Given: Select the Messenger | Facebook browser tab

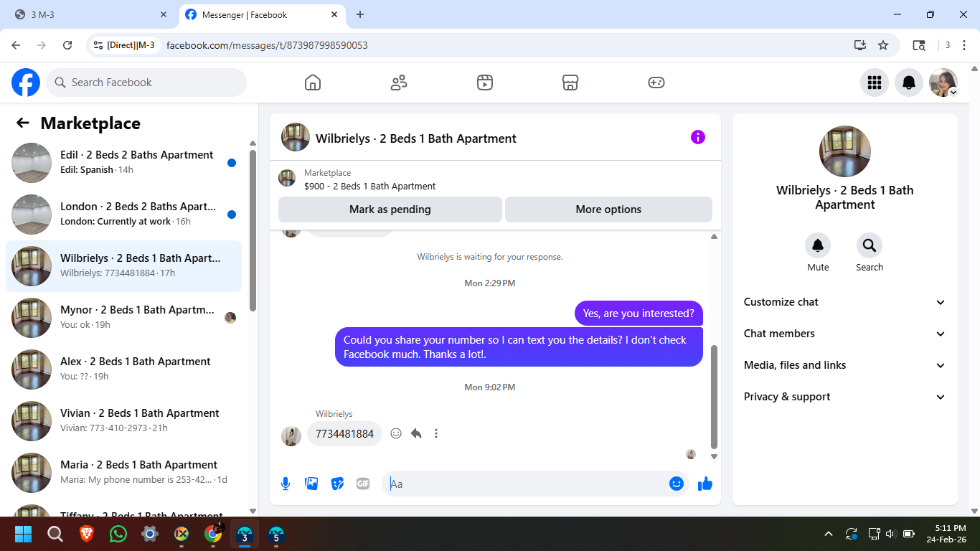Looking at the screenshot, I should (x=262, y=14).
